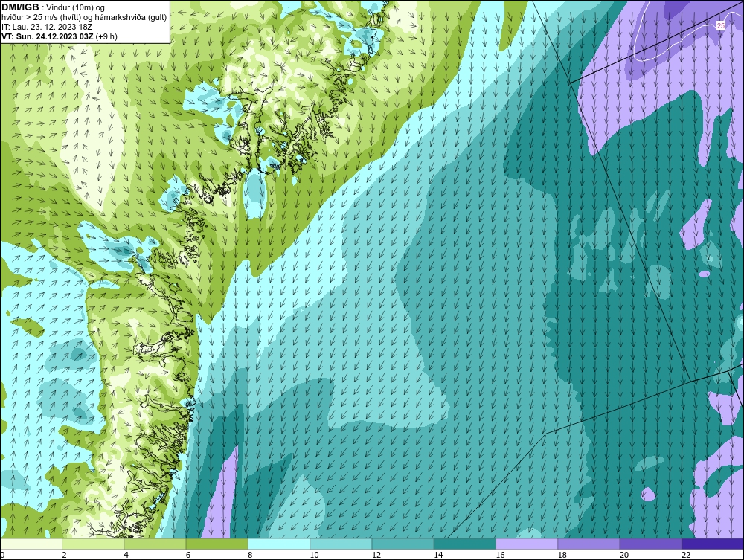Click the legend value "4"
The height and width of the screenshot is (560, 744).
126,555
